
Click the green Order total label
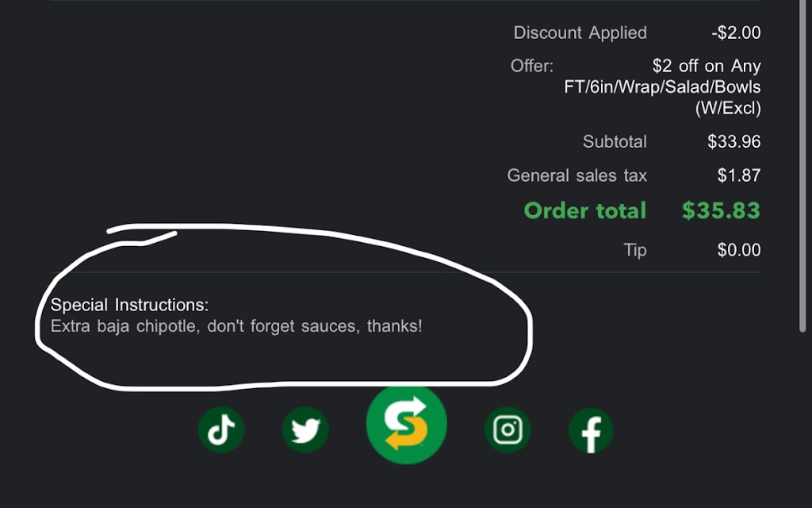click(x=584, y=210)
